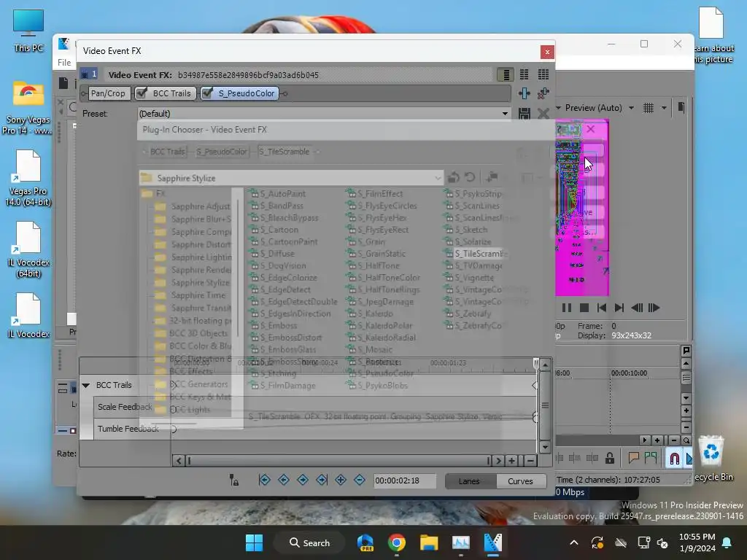Click the Lock Event padlock icon
Screen dimensions: 747x560
point(609,459)
